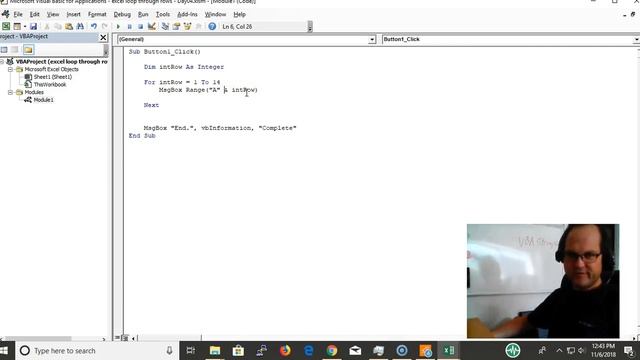Open the File menu
This screenshot has height=360, width=640.
pos(18,14)
